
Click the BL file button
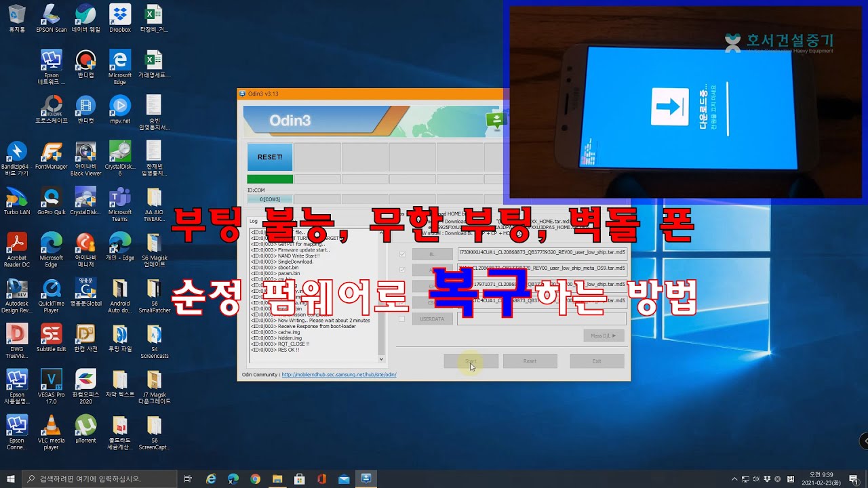click(432, 254)
